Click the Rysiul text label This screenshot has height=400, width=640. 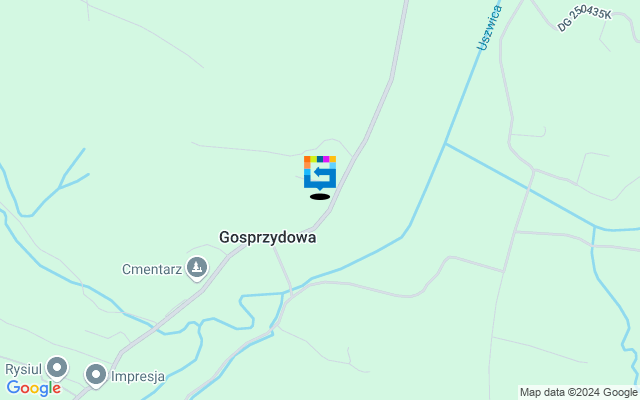24,369
